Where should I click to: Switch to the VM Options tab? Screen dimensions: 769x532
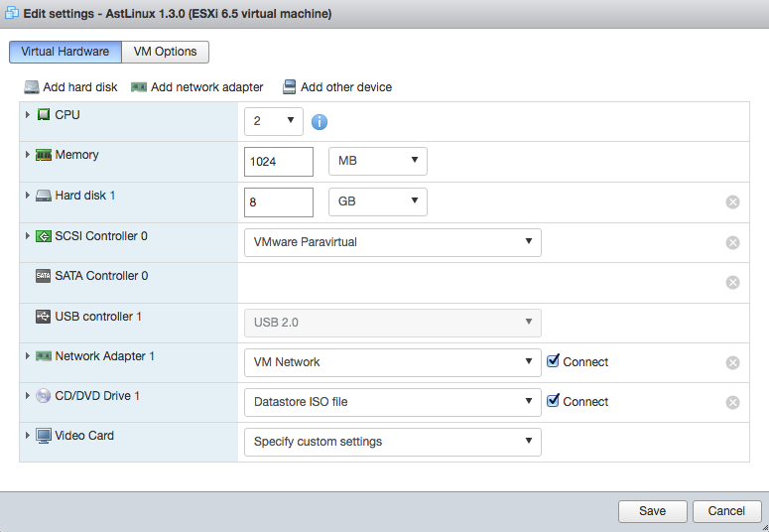[166, 52]
